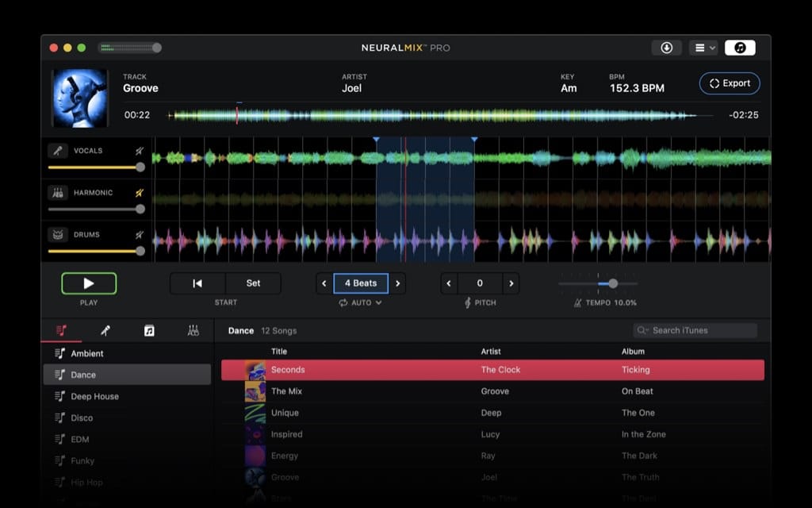Open the view options menu dropdown
This screenshot has width=812, height=508.
coord(703,47)
